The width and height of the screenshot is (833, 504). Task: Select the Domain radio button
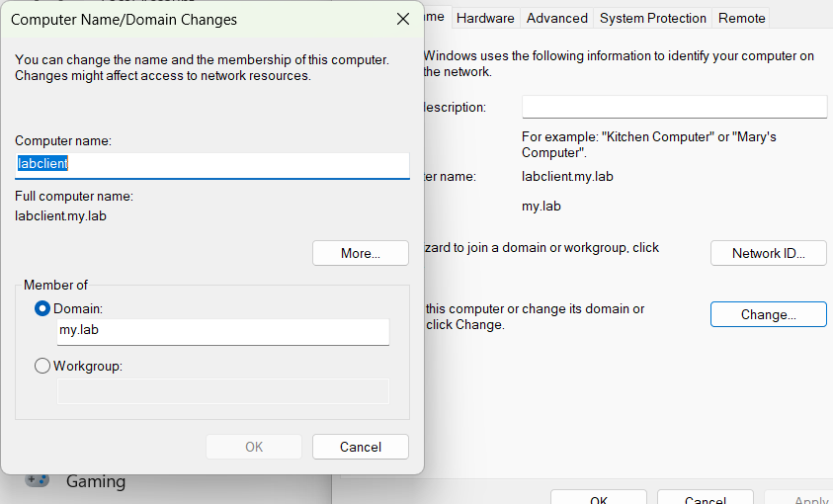click(42, 308)
